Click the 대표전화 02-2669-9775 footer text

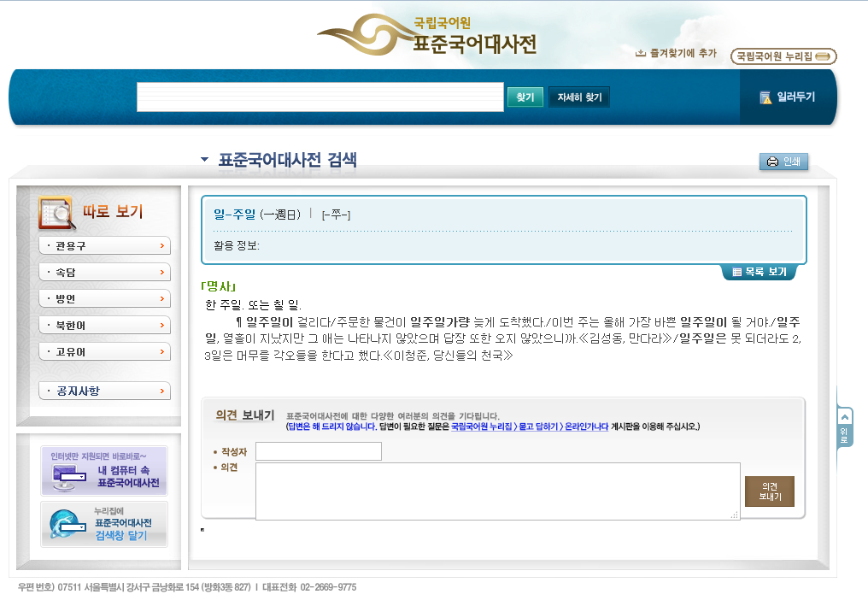coord(309,587)
